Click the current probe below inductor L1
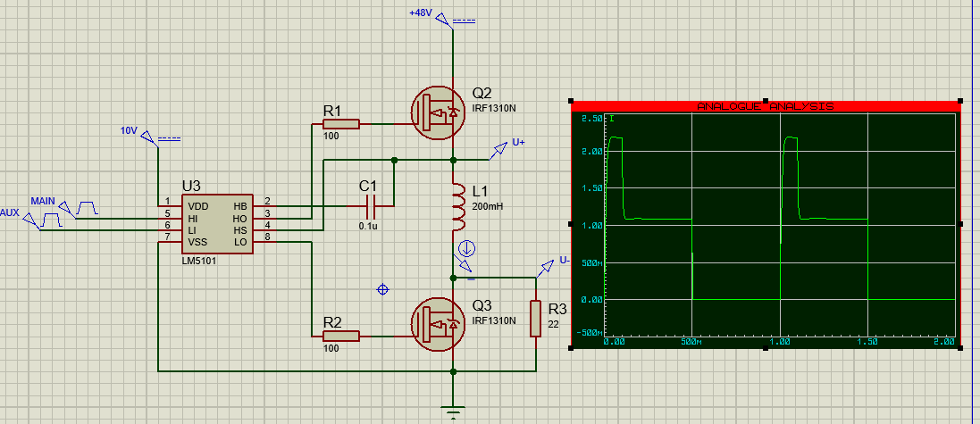 pos(465,249)
